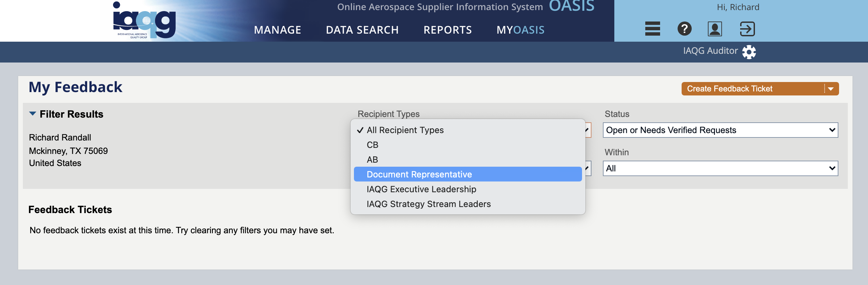868x285 pixels.
Task: Click the Recipient Types label
Action: [x=389, y=114]
